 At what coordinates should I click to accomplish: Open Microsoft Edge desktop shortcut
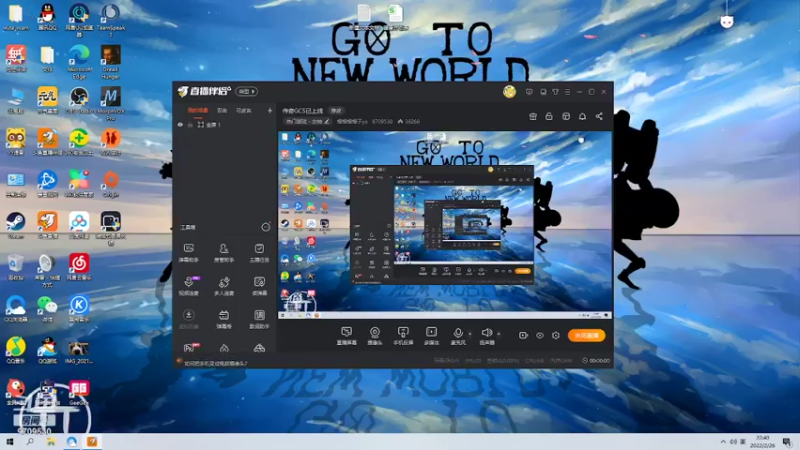pyautogui.click(x=79, y=62)
